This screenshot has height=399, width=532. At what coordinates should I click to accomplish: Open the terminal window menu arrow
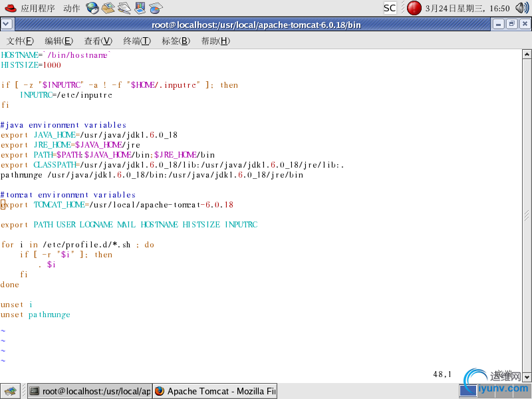7,25
